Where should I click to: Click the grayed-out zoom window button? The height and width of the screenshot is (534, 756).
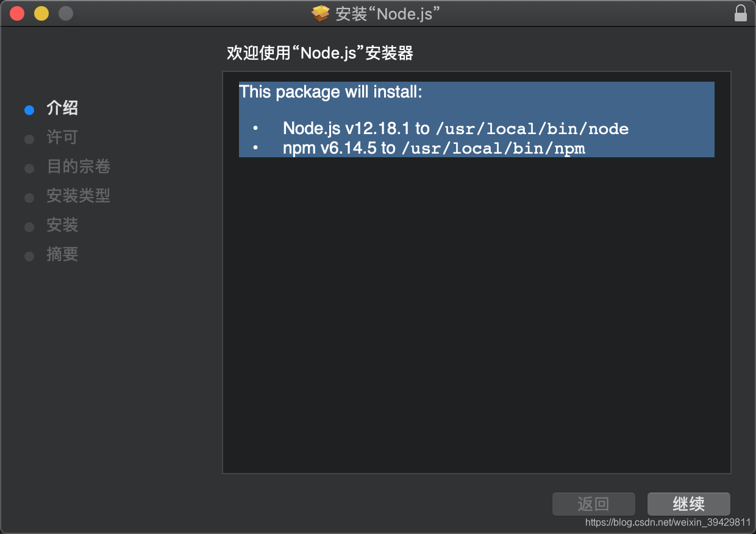pyautogui.click(x=66, y=13)
